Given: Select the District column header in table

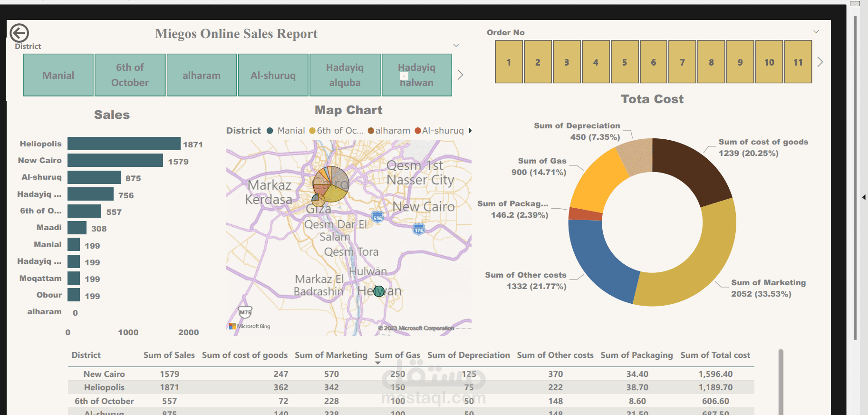Looking at the screenshot, I should click(x=86, y=355).
